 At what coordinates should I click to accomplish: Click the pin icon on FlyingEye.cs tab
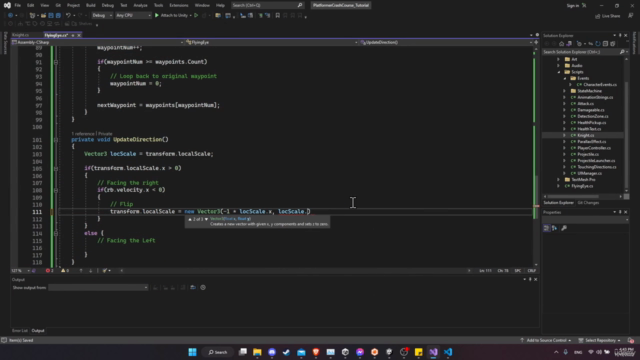pos(73,36)
